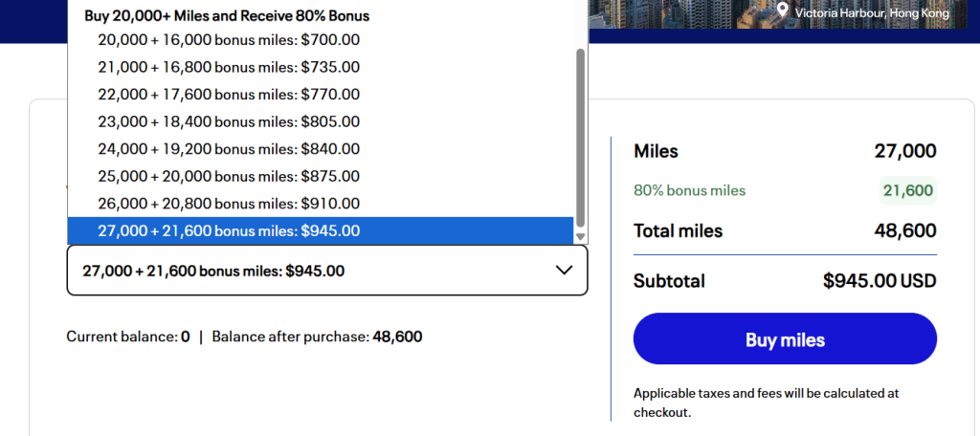Click the dropdown list's scroll down arrow
Viewport: 980px width, 436px height.
point(580,236)
